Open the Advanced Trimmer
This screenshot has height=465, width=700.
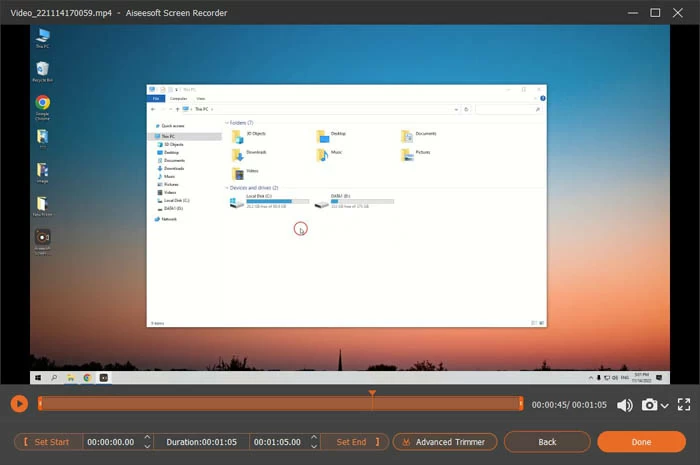point(445,442)
